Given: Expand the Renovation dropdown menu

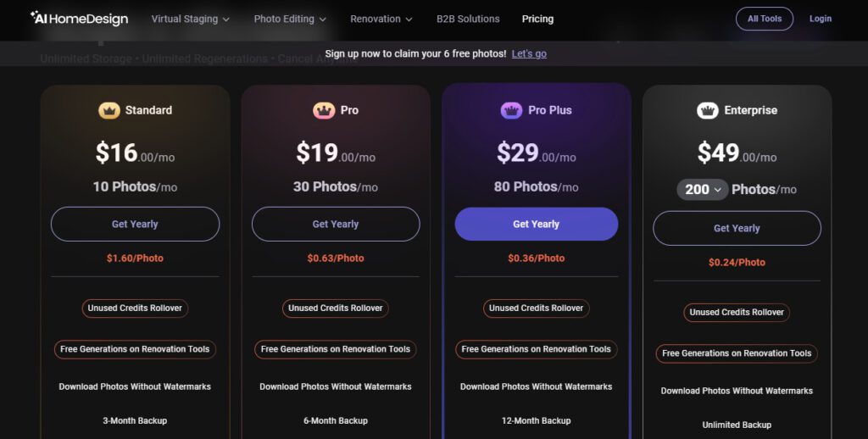Looking at the screenshot, I should (381, 19).
